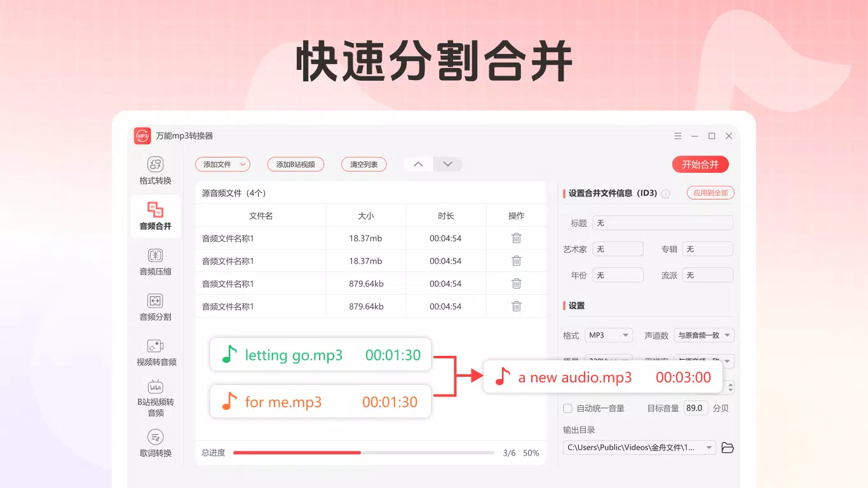868x488 pixels.
Task: Click the 目标音量 89.0 field
Action: [696, 408]
